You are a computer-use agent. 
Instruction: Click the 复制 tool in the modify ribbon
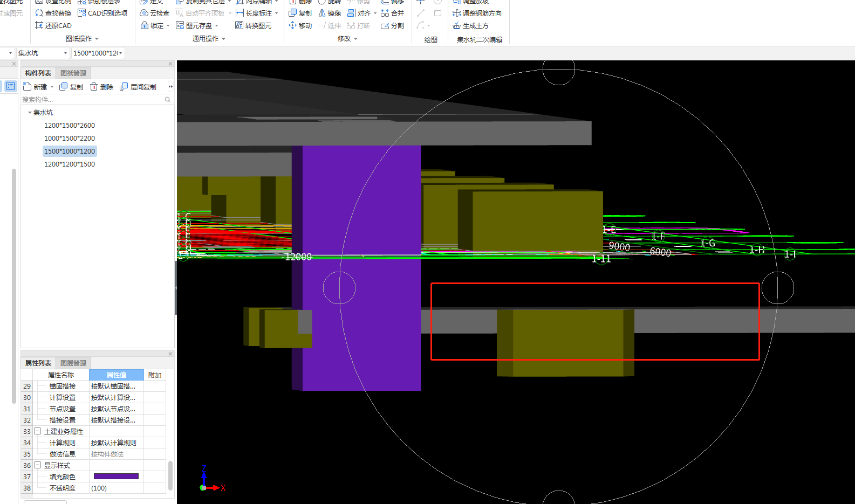(x=300, y=13)
